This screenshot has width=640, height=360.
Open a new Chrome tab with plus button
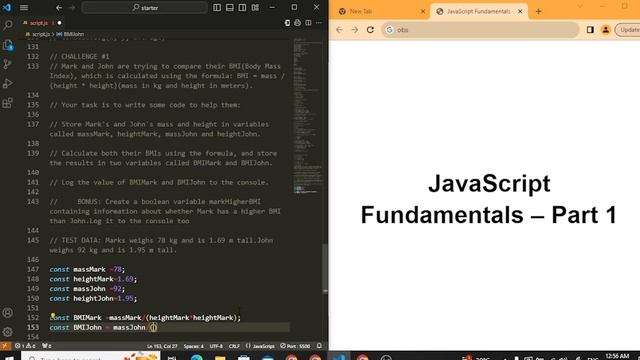(538, 11)
